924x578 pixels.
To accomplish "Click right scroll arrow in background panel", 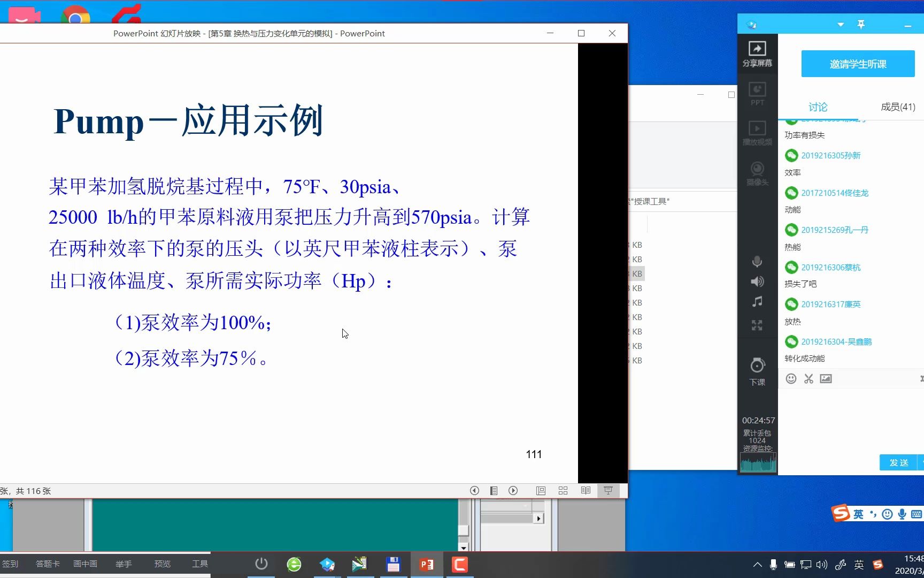I will (x=539, y=518).
